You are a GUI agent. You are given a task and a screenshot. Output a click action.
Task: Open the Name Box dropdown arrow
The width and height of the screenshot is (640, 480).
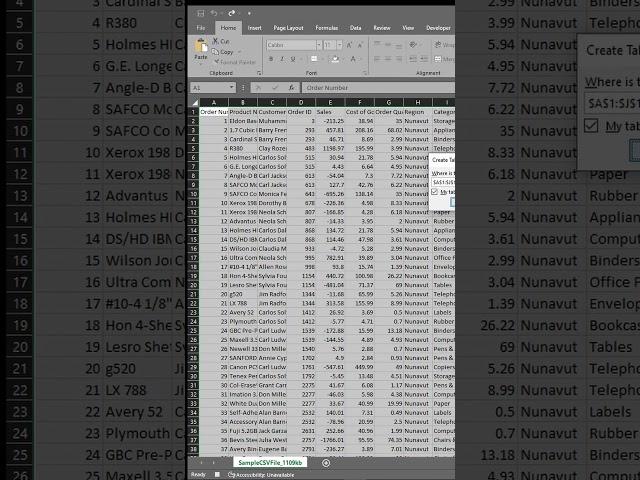pyautogui.click(x=231, y=87)
